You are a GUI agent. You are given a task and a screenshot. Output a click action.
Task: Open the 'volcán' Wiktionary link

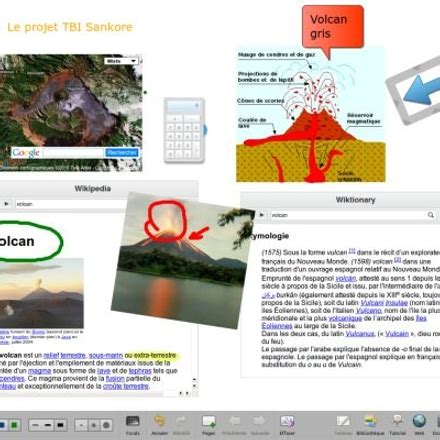(x=346, y=278)
